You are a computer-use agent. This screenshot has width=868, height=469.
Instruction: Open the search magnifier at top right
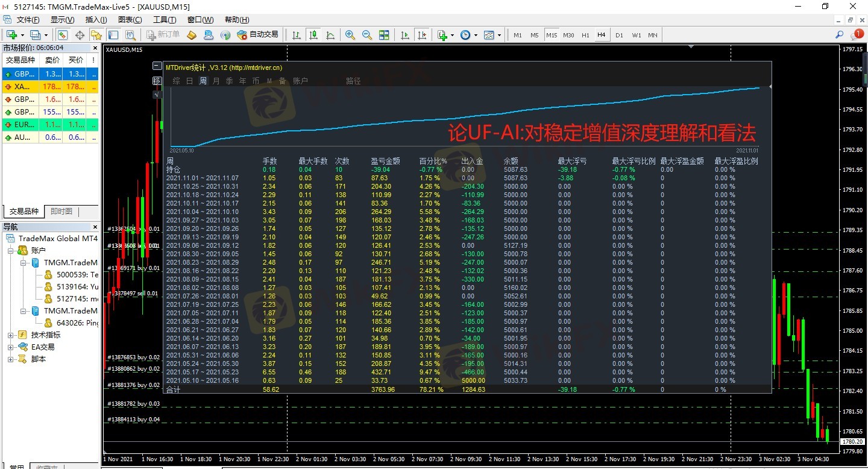click(x=840, y=35)
